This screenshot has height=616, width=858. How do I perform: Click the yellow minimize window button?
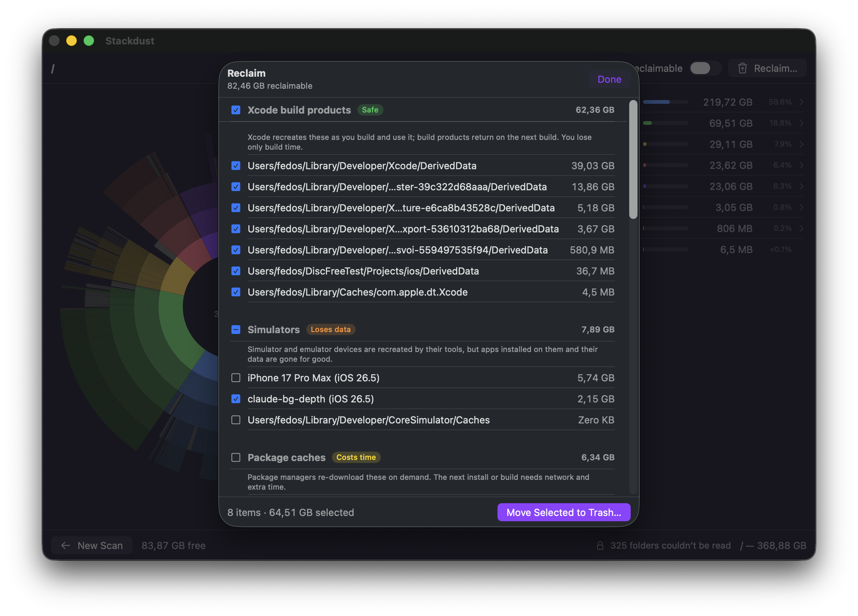(x=71, y=41)
